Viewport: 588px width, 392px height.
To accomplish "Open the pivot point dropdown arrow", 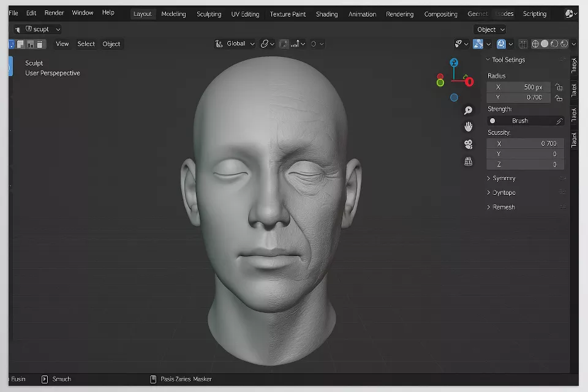I will 272,44.
